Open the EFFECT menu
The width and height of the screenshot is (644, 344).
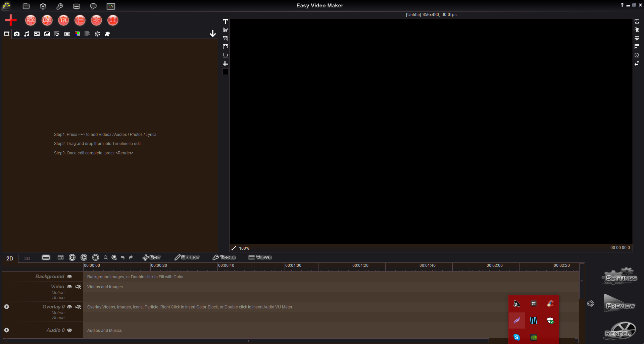(187, 257)
